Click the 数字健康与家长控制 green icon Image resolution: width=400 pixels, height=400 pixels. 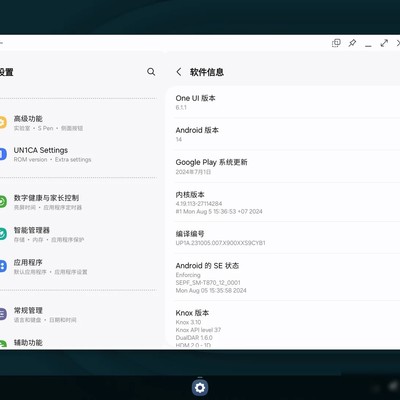(x=2, y=202)
